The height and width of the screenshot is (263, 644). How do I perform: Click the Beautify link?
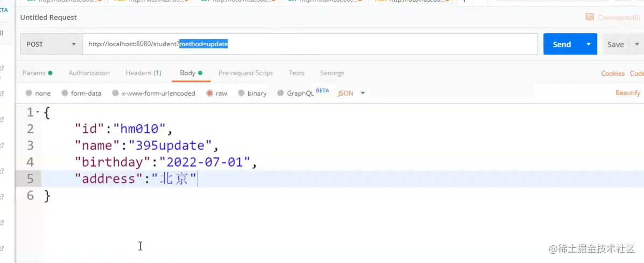(x=627, y=93)
